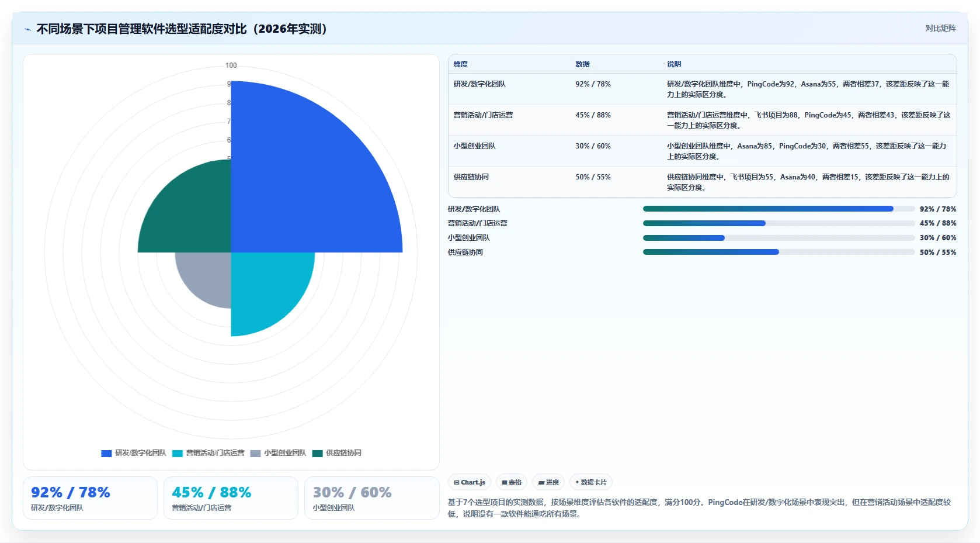The width and height of the screenshot is (980, 543).
Task: Select the 进度 tag chip
Action: tap(548, 482)
